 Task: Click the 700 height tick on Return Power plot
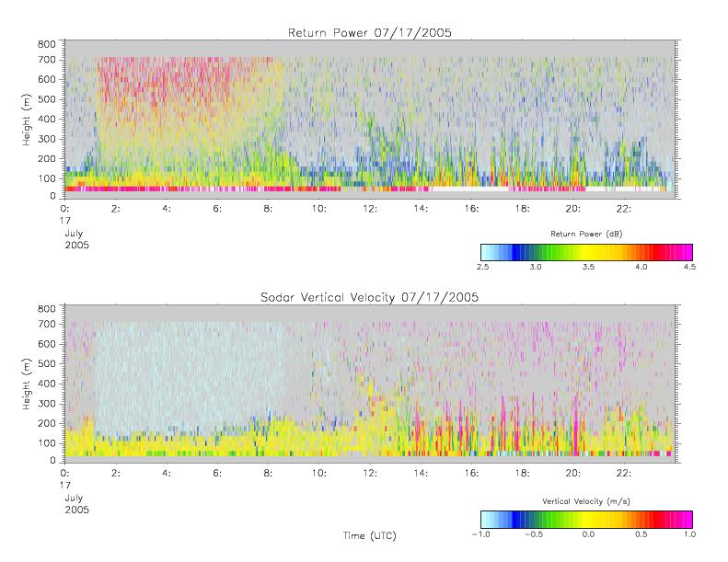coord(46,60)
